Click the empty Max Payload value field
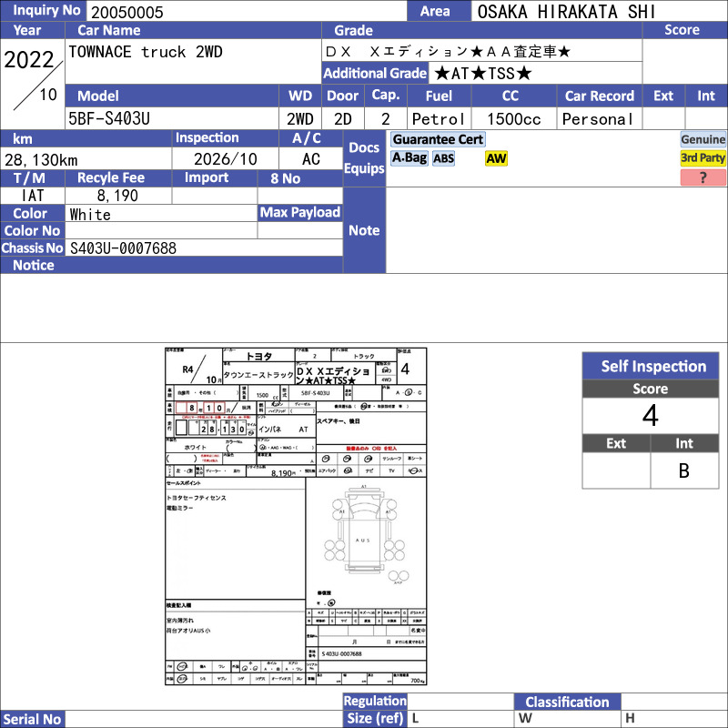Image resolution: width=728 pixels, height=728 pixels. pyautogui.click(x=300, y=230)
